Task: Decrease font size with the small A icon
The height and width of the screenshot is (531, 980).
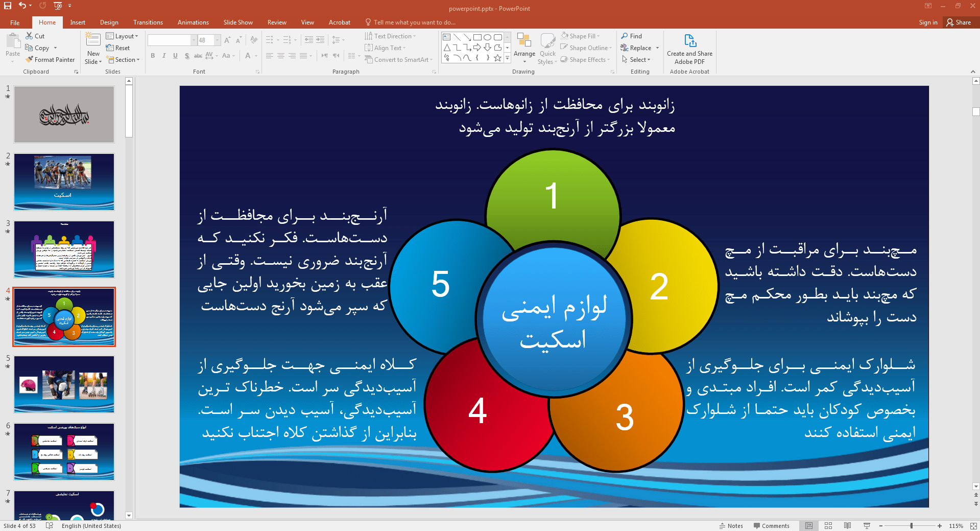Action: click(x=238, y=40)
